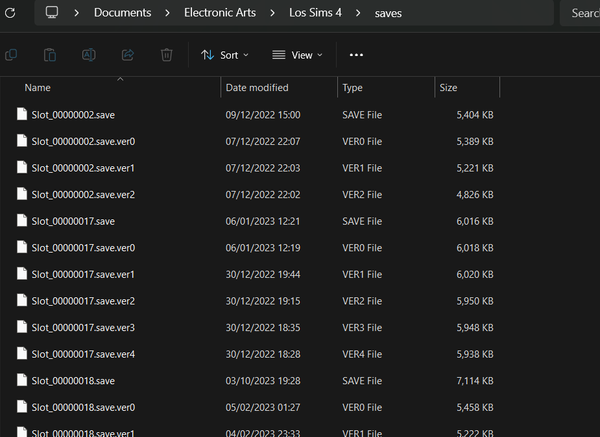
Task: Sort by the Date modified column header
Action: pyautogui.click(x=257, y=88)
